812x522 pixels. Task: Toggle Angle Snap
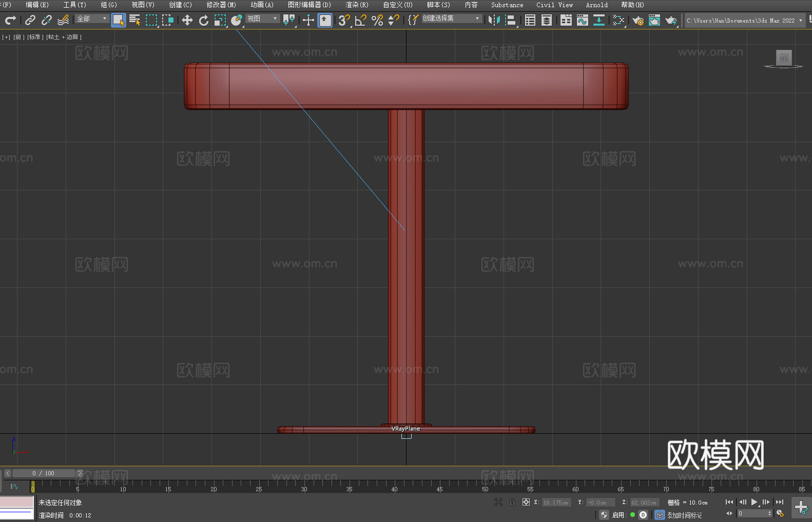(360, 20)
